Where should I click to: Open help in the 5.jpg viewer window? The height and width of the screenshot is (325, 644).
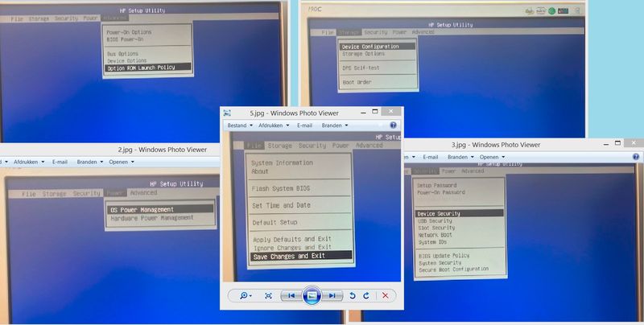(x=393, y=125)
